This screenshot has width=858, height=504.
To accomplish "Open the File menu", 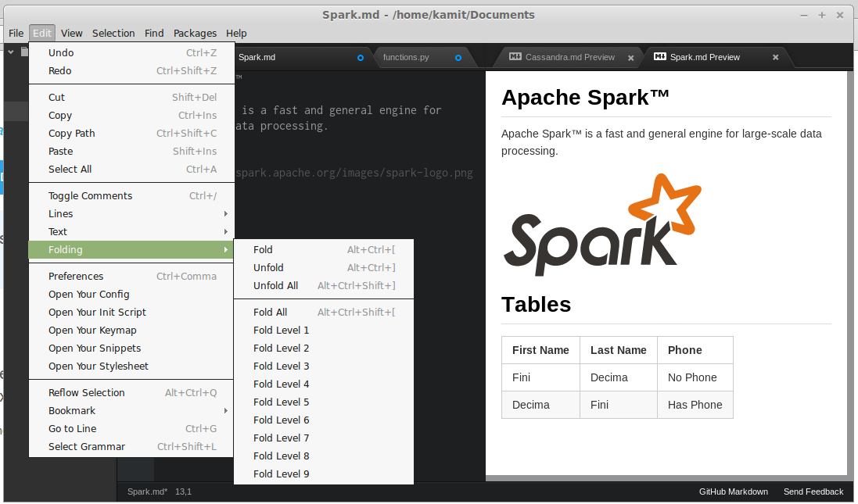I will pyautogui.click(x=16, y=34).
